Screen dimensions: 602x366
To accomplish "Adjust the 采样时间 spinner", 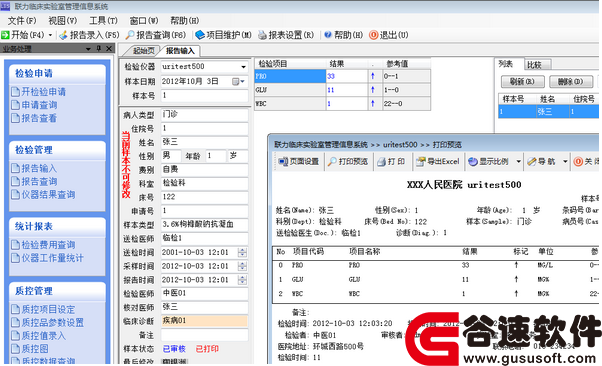I will pos(242,266).
